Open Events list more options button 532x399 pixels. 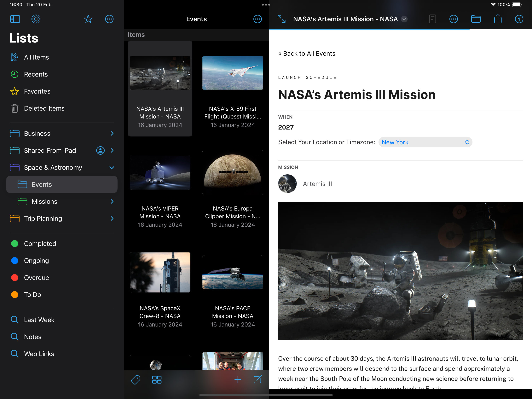[x=257, y=19]
